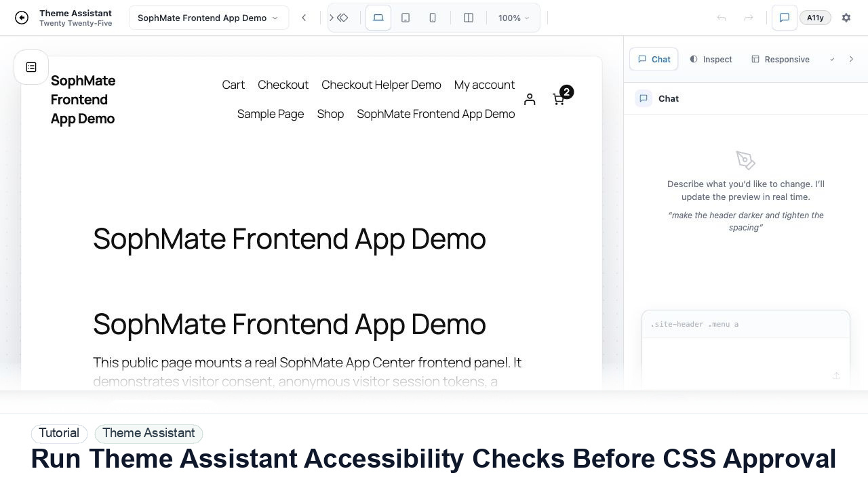Click the back arrow circle icon beside Theme Assistant
Image resolution: width=868 pixels, height=488 pixels.
22,18
